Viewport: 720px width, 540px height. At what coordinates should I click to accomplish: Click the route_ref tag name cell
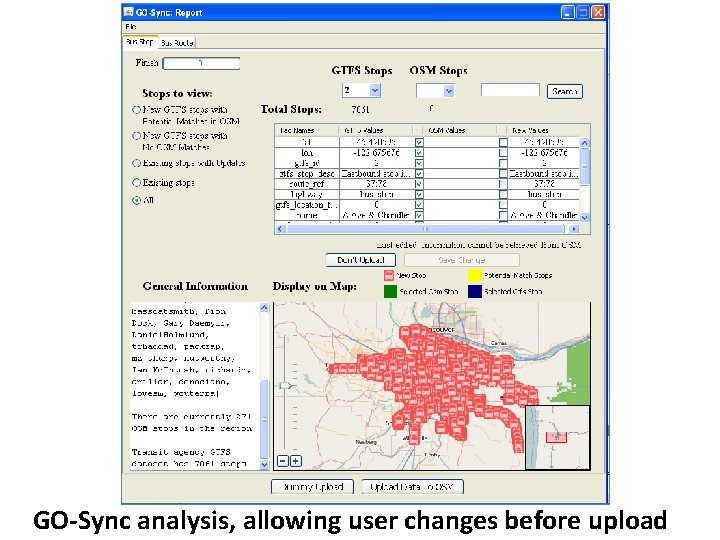click(307, 184)
